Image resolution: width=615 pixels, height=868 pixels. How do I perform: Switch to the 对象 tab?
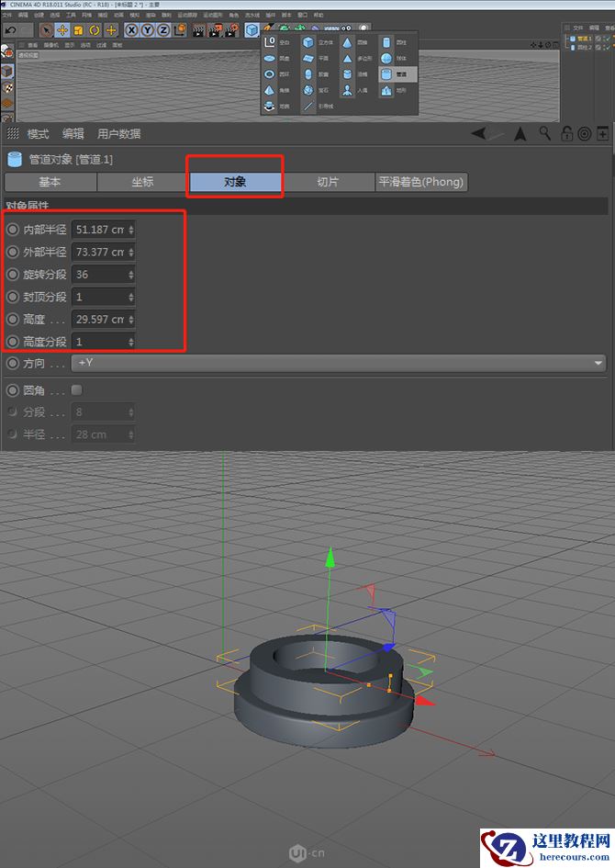(235, 182)
